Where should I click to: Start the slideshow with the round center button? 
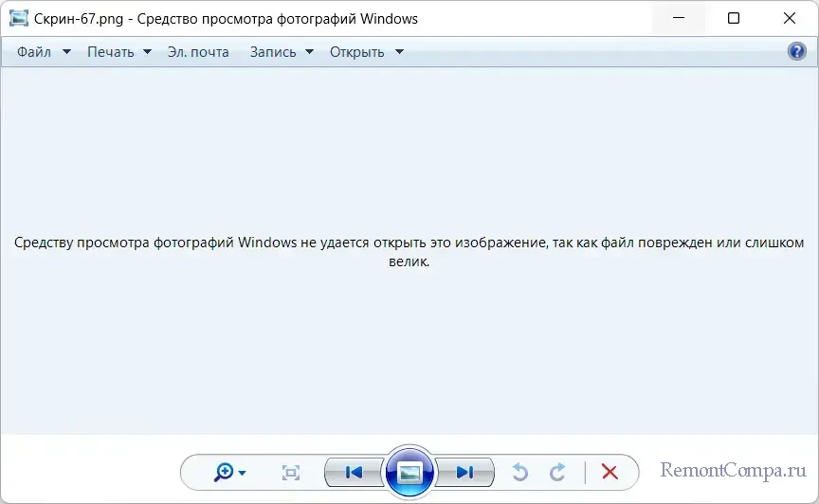[x=409, y=472]
